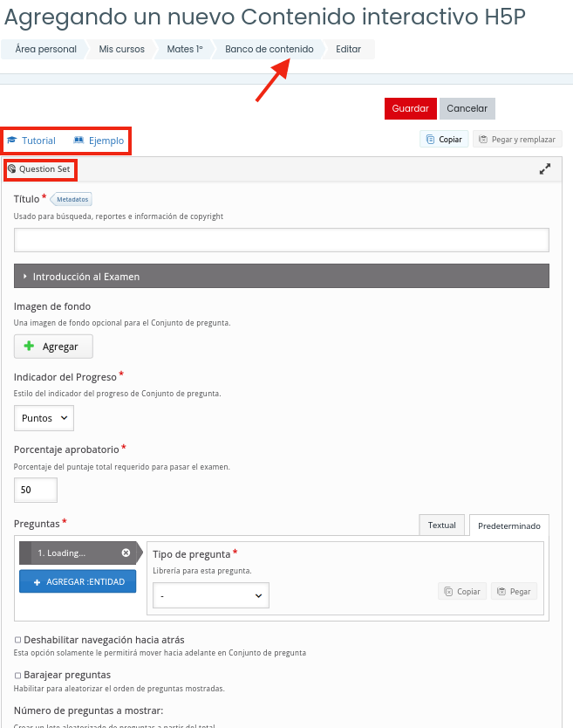Click the Ejemplo book icon
The height and width of the screenshot is (728, 573).
(x=78, y=141)
